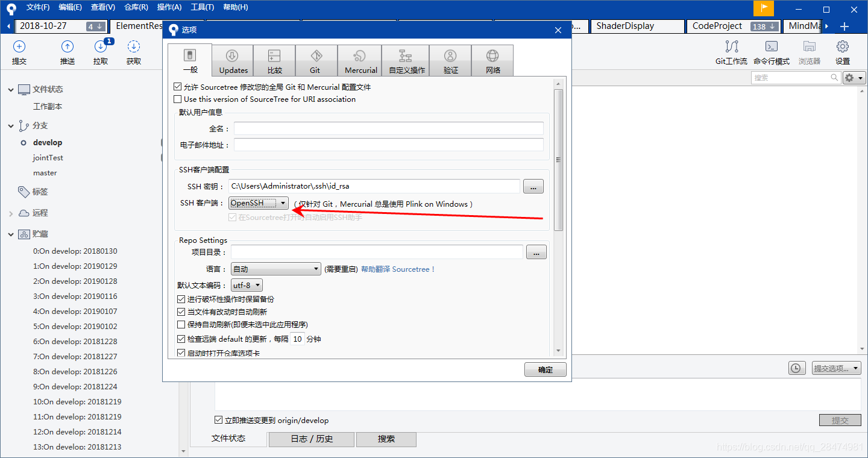Open the 浏览器 explorer icon
Viewport: 868px width, 458px height.
pyautogui.click(x=810, y=46)
